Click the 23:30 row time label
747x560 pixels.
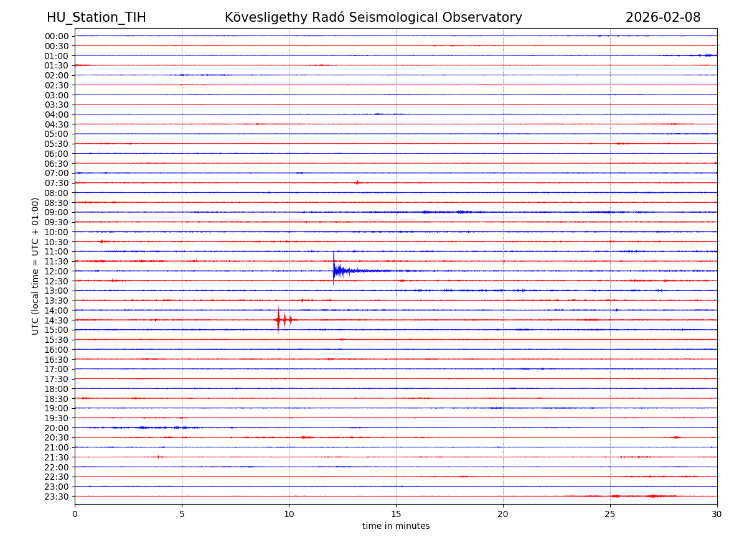click(x=57, y=497)
